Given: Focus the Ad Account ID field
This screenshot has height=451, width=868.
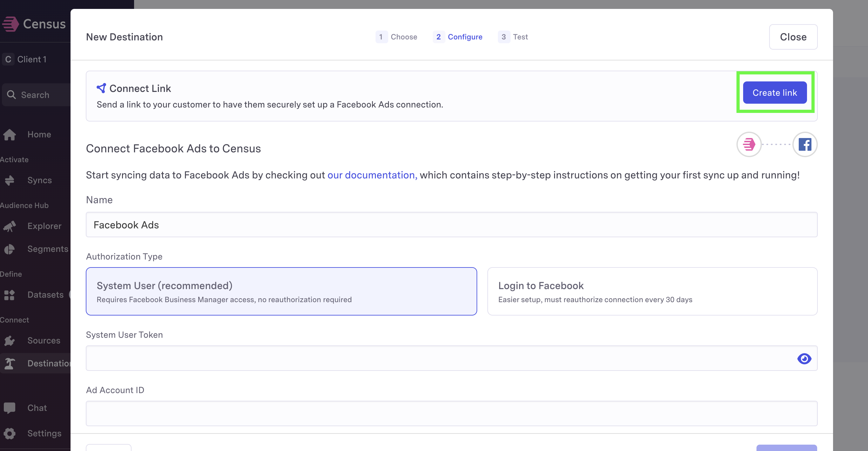Looking at the screenshot, I should 451,413.
